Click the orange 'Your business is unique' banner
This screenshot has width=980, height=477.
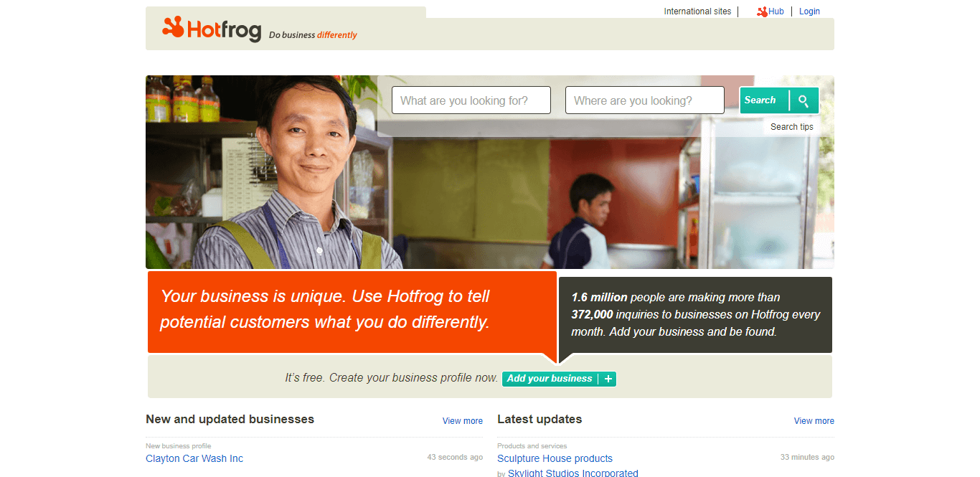pyautogui.click(x=352, y=311)
